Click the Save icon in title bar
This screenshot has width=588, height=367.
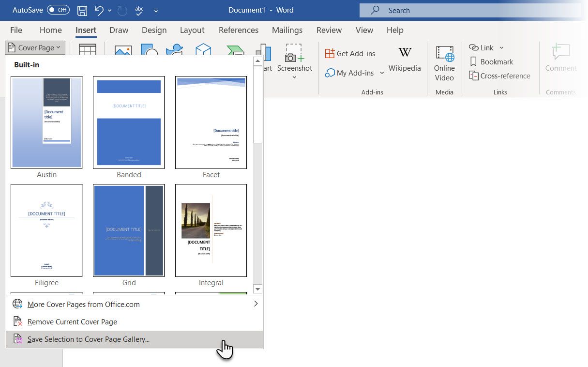82,10
